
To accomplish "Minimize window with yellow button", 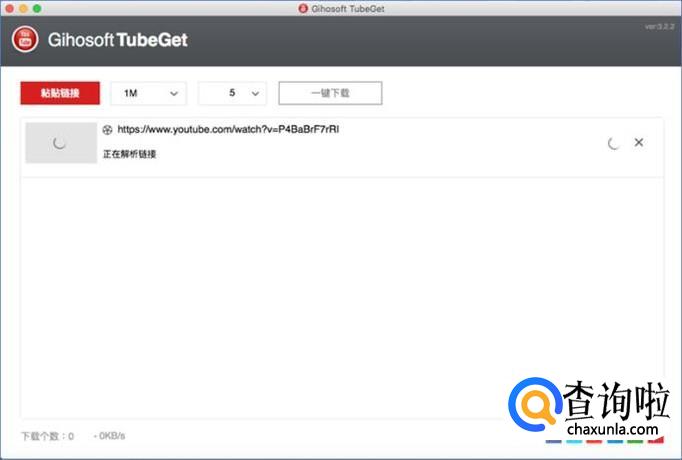I will click(x=23, y=8).
